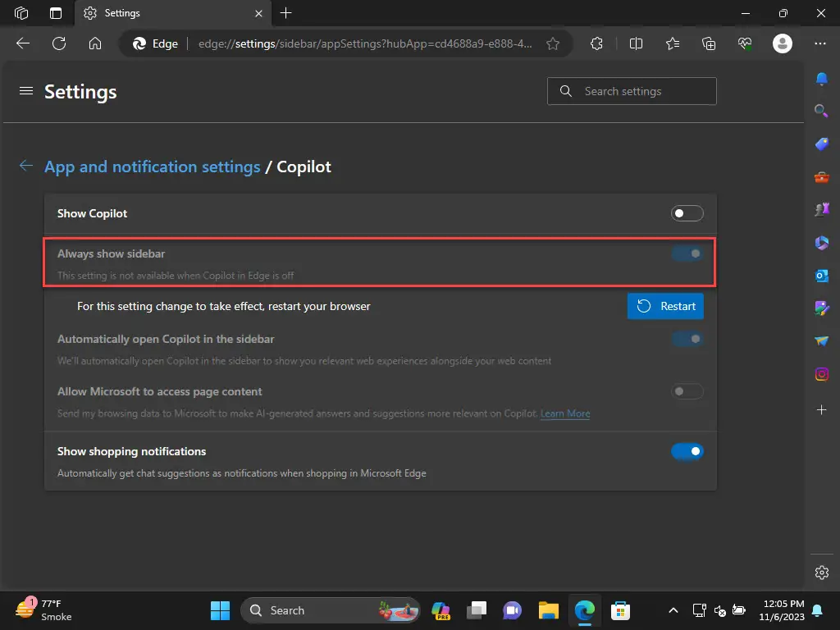
Task: Toggle Automatically open Copilot in the sidebar
Action: click(x=687, y=339)
